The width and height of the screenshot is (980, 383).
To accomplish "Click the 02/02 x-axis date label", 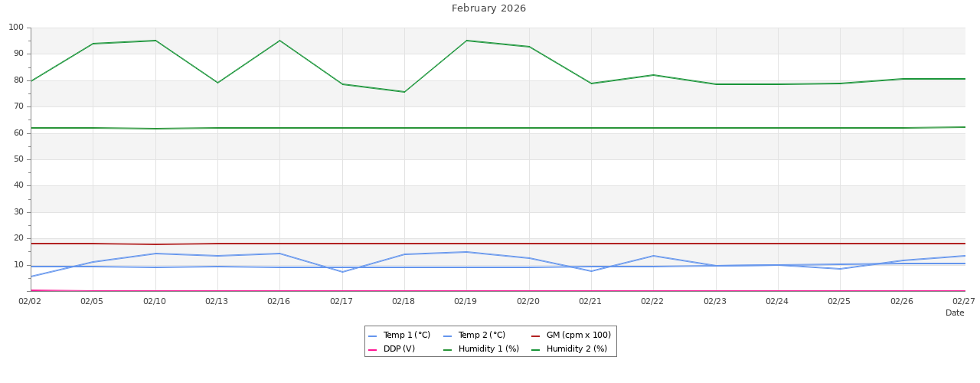I will pos(30,301).
